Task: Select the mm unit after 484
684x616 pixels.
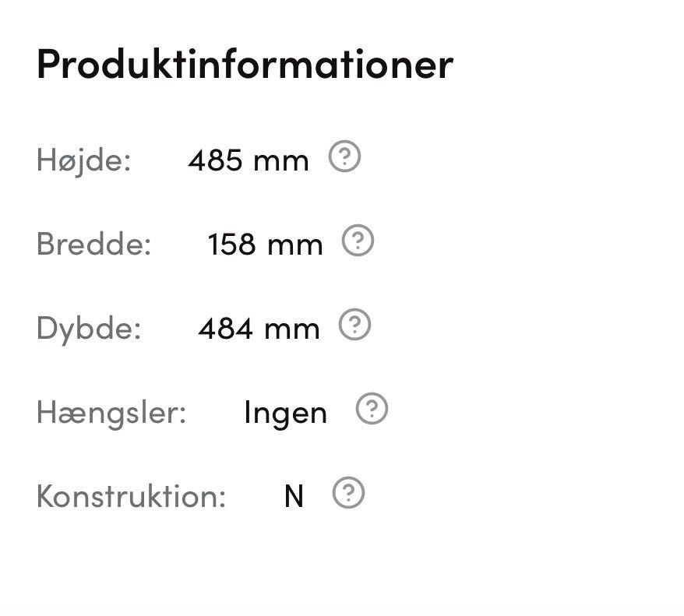Action: (x=291, y=329)
